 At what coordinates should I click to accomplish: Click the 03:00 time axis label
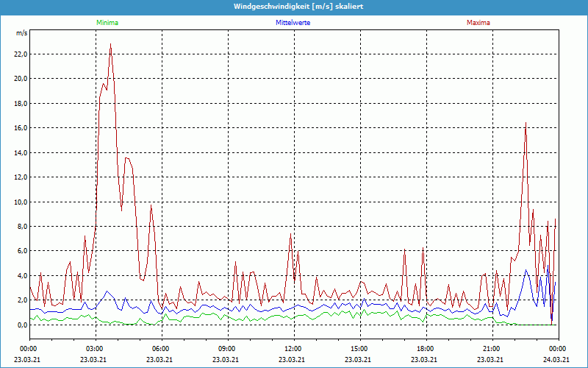(x=94, y=348)
